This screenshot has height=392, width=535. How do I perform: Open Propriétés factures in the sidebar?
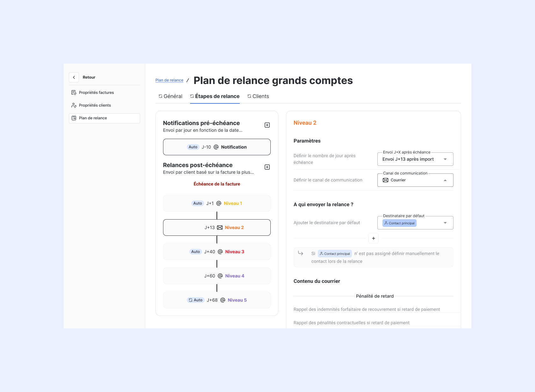pos(104,93)
